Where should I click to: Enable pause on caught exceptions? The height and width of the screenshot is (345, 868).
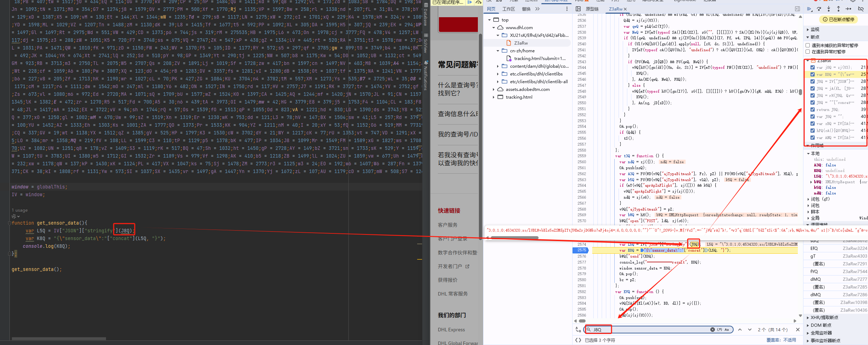808,52
